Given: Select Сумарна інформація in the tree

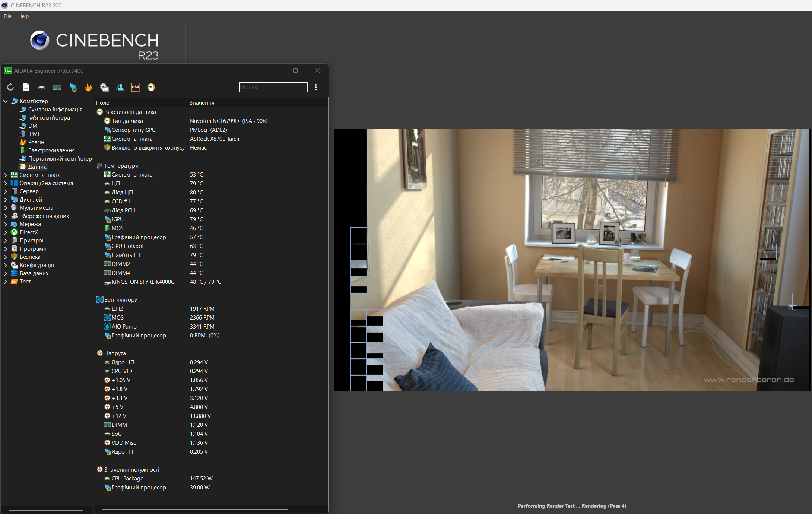Looking at the screenshot, I should 55,110.
